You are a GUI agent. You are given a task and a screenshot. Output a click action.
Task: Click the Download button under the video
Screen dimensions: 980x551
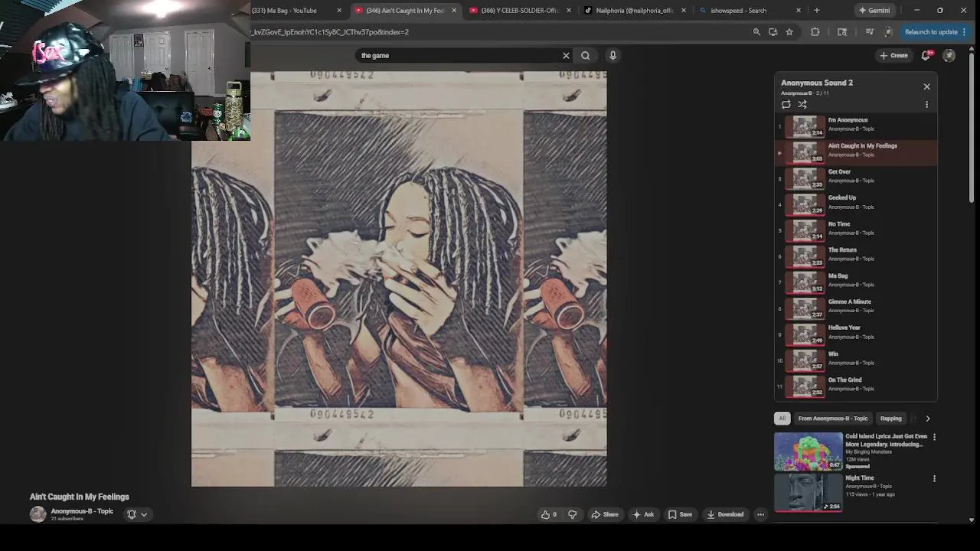click(x=725, y=514)
